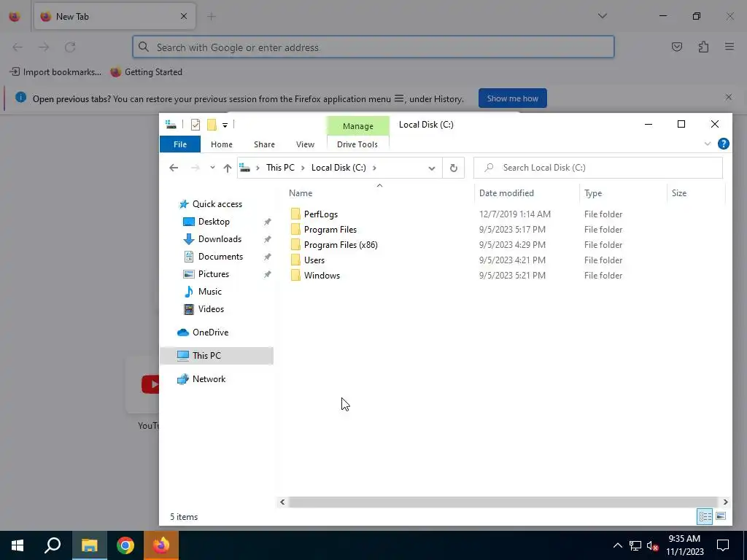Open the Save to Pocket icon in Firefox

677,47
